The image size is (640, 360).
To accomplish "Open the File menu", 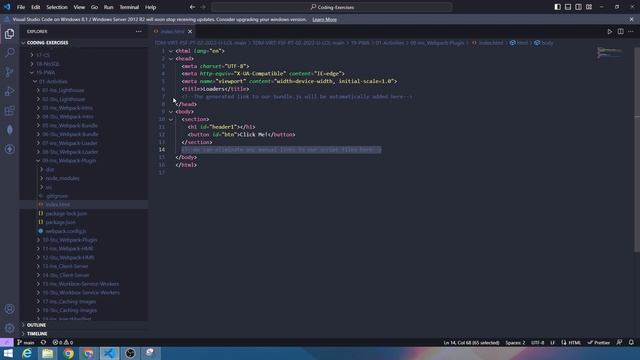I will (21, 7).
